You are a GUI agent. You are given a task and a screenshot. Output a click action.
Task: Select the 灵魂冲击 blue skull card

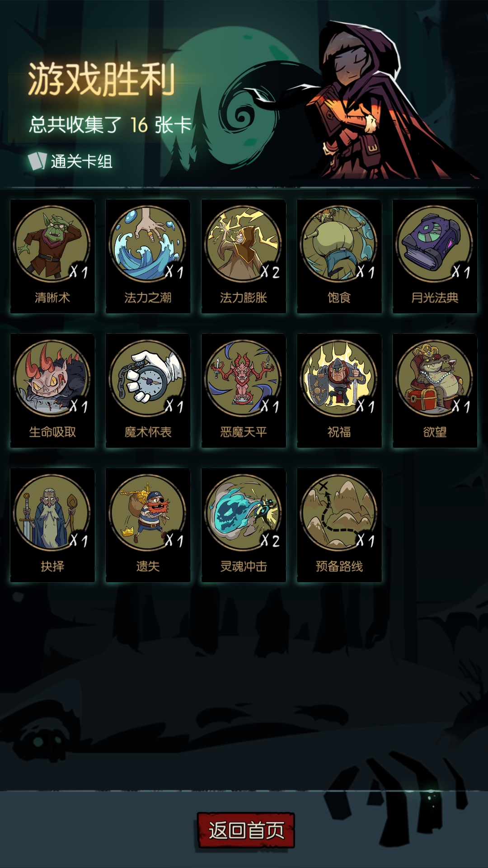[244, 525]
